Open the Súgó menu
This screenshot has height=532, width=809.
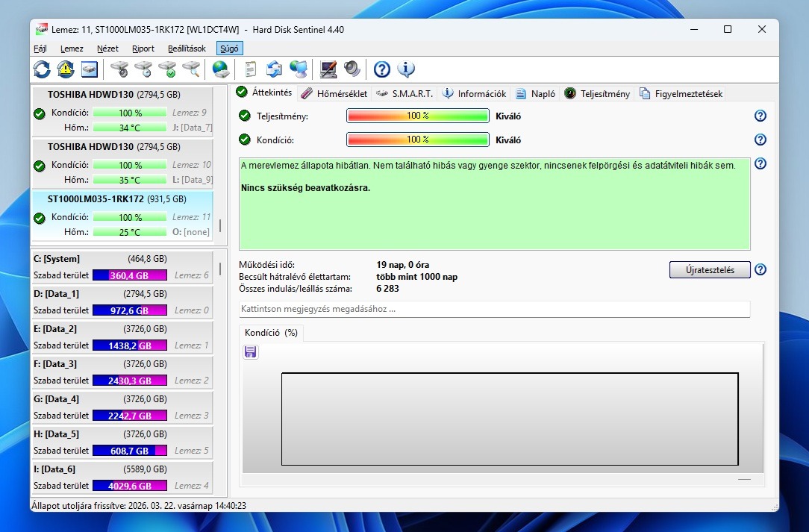pos(229,48)
